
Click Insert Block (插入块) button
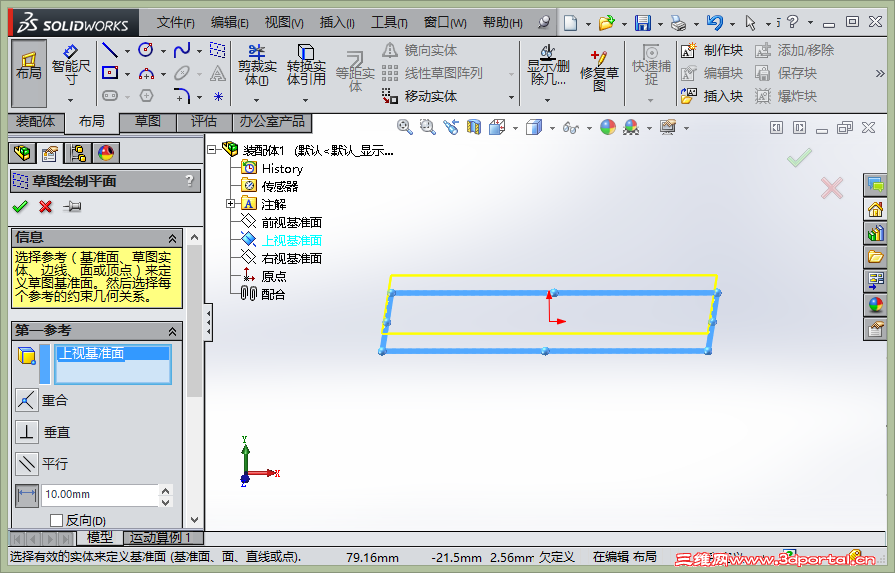712,96
